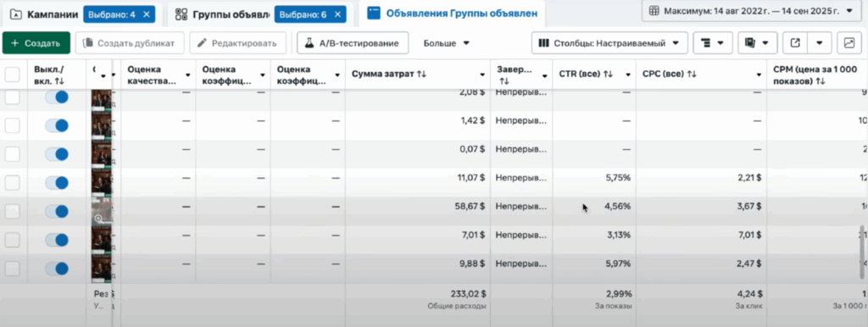
Task: Toggle off the ad with 11,07 $ spend
Action: click(x=57, y=182)
